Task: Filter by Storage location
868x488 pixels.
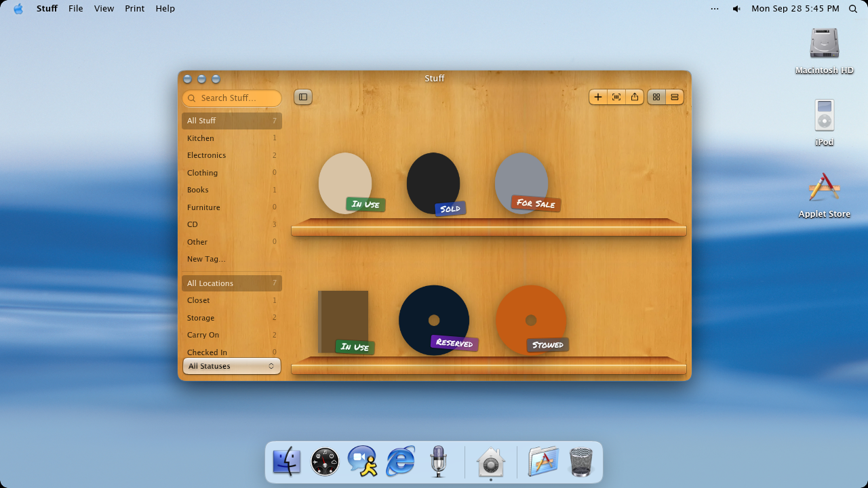Action: pyautogui.click(x=232, y=318)
